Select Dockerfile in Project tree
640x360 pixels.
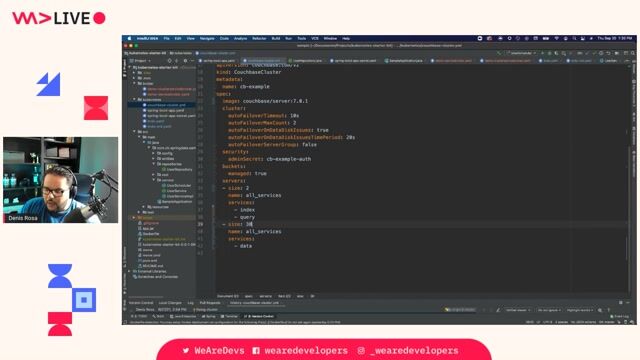pyautogui.click(x=151, y=234)
